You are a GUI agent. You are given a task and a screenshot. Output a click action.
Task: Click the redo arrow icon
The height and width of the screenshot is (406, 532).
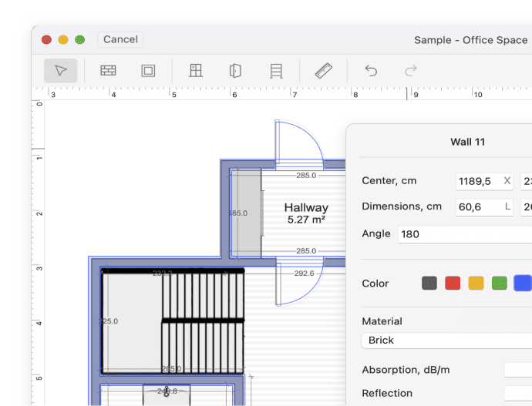[411, 71]
